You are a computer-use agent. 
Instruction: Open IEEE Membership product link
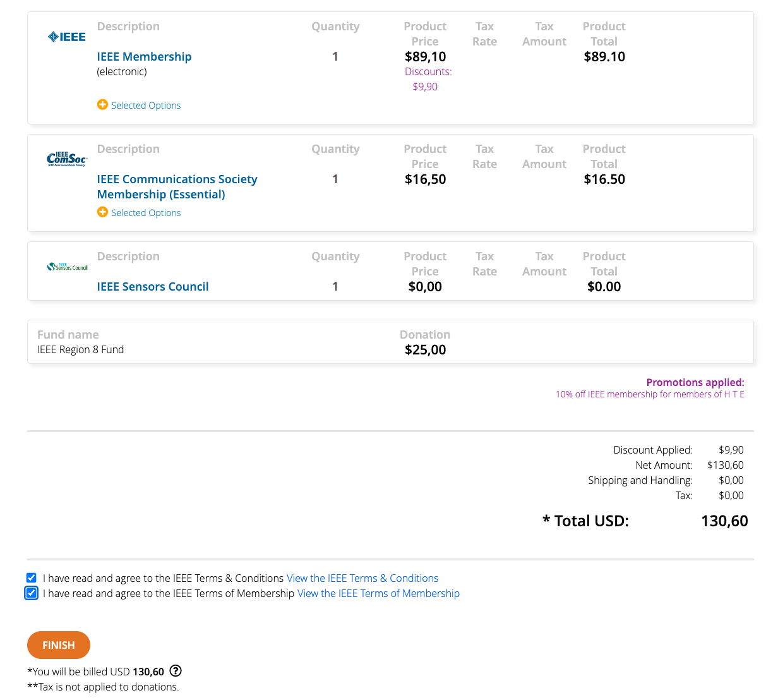pos(144,56)
